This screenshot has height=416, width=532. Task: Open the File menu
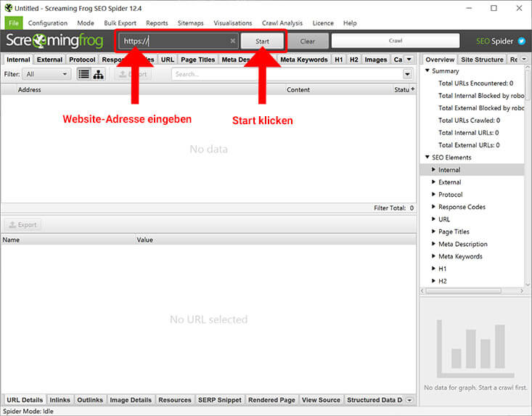(14, 23)
